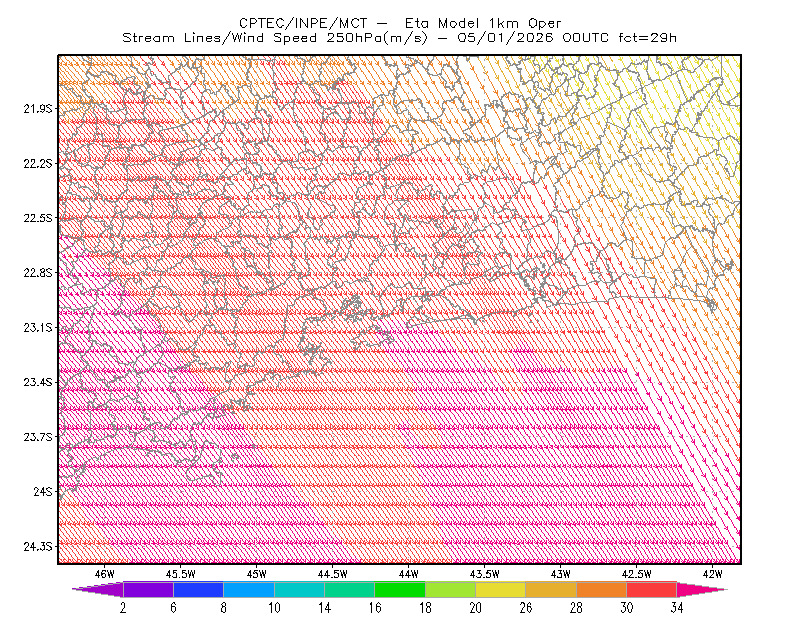The height and width of the screenshot is (618, 800).
Task: Click the latitude label '21.9S'
Action: click(x=38, y=108)
